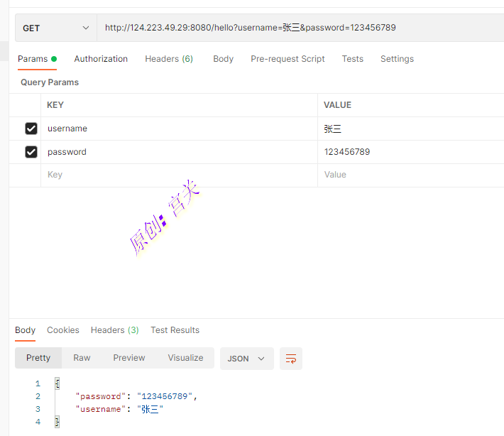
Task: Select the request Body tab
Action: [x=223, y=59]
